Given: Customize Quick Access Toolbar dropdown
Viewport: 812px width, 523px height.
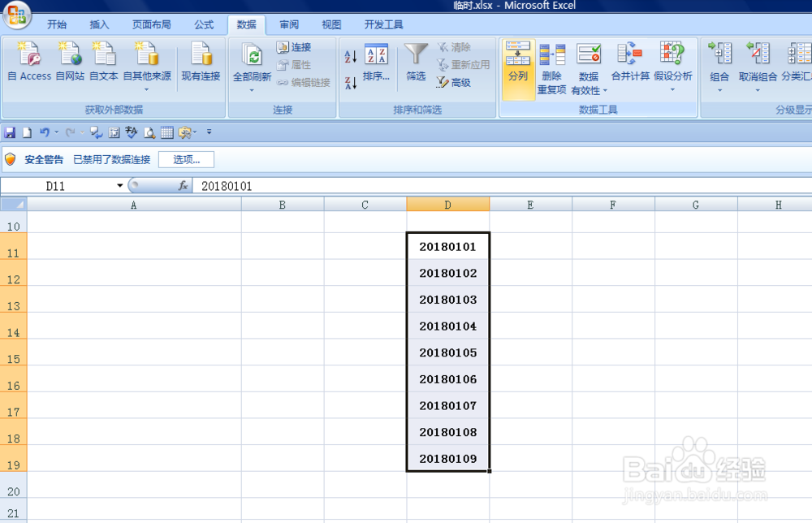Looking at the screenshot, I should click(x=209, y=132).
